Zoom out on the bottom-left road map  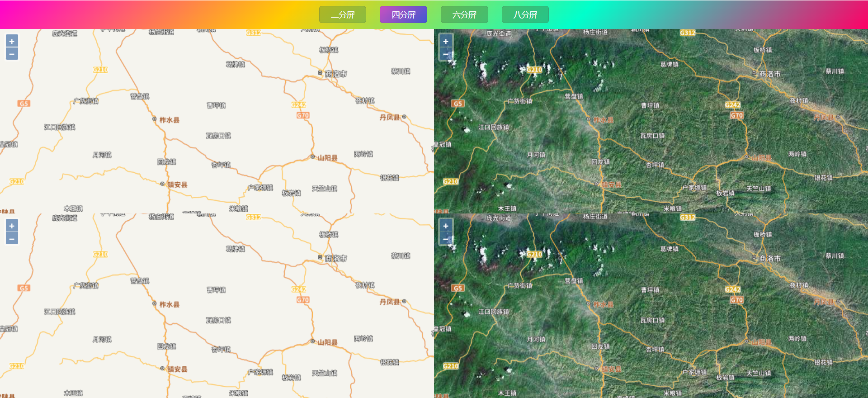[12, 238]
